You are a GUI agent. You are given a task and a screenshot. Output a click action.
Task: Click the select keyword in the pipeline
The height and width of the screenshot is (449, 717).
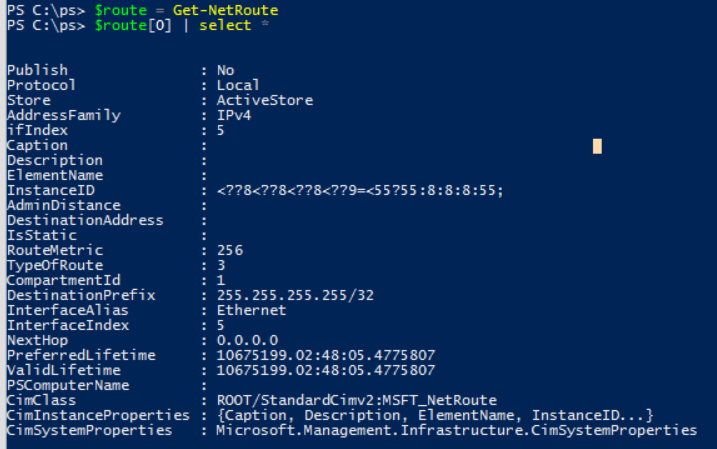click(225, 25)
